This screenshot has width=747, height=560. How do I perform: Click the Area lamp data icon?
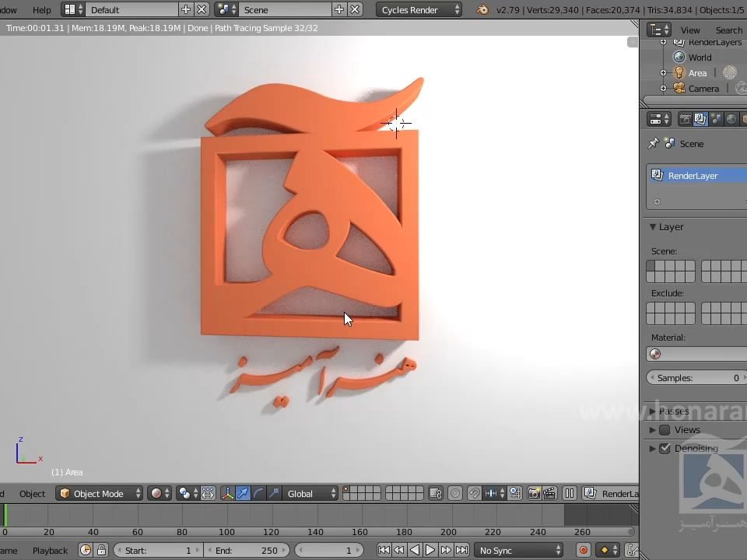pos(730,72)
